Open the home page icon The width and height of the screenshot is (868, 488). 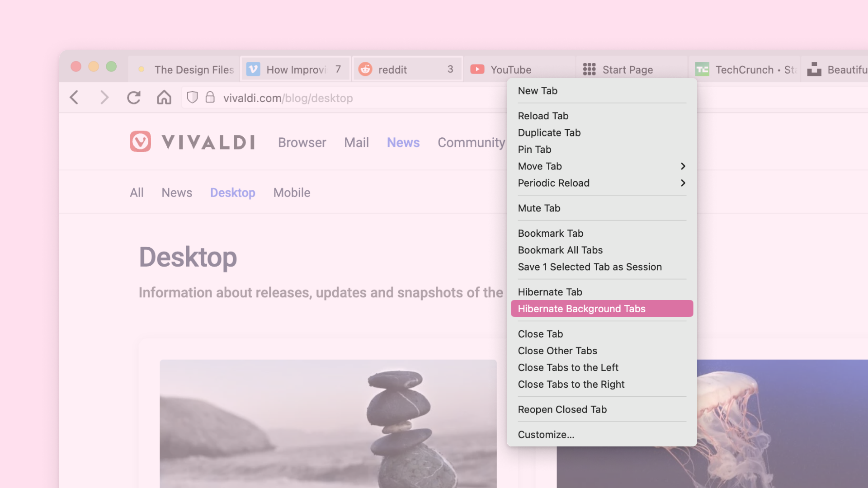click(164, 97)
